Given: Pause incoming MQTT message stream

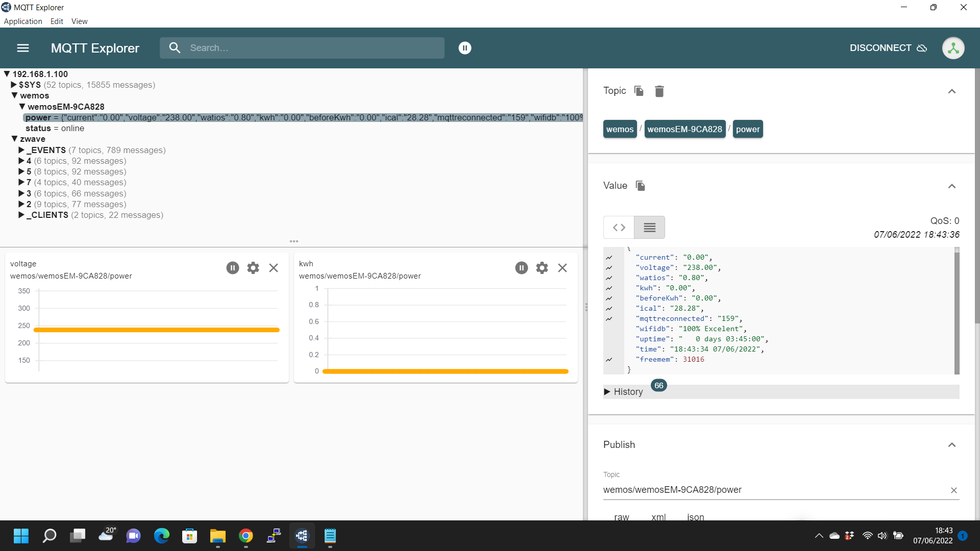Looking at the screenshot, I should [464, 47].
